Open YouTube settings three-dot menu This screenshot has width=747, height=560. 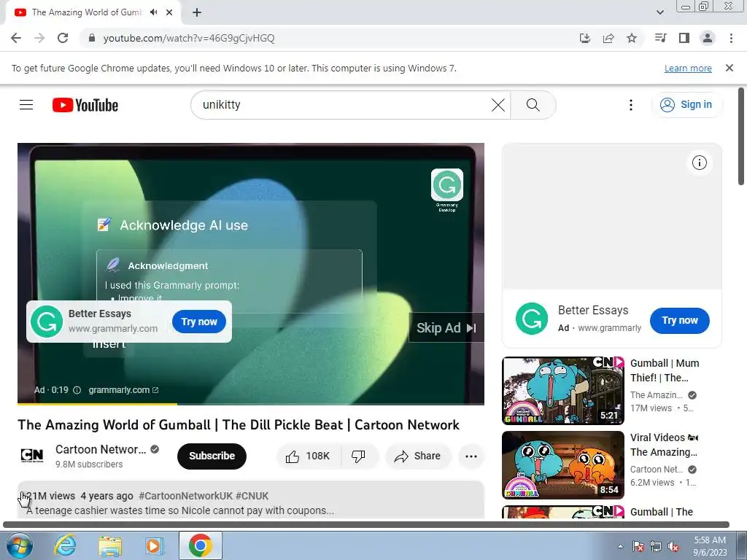point(631,105)
